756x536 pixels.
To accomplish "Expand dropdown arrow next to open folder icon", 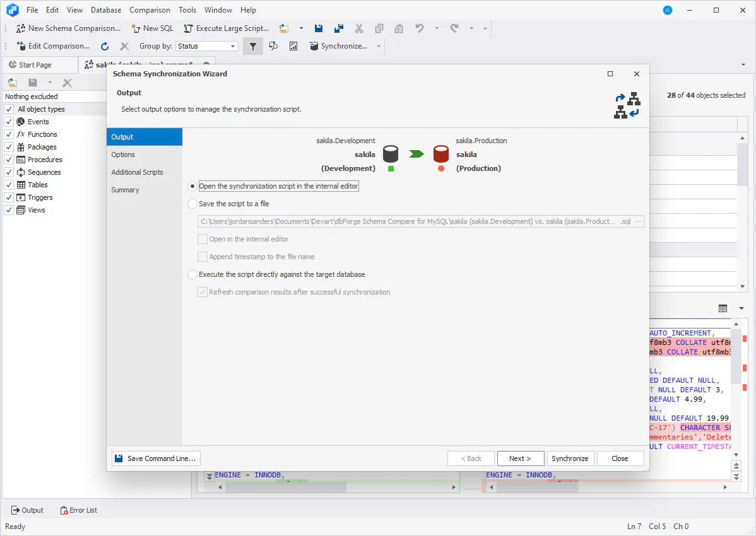I will (302, 28).
